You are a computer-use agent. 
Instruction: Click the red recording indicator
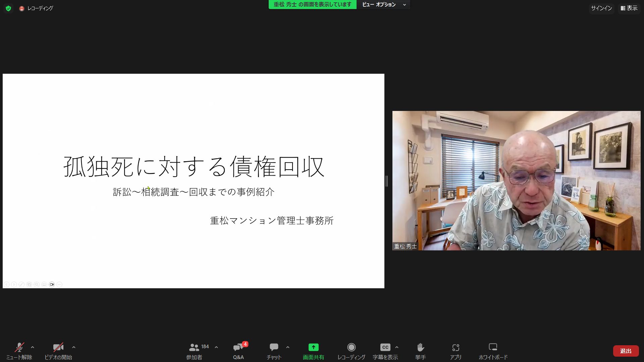point(22,8)
